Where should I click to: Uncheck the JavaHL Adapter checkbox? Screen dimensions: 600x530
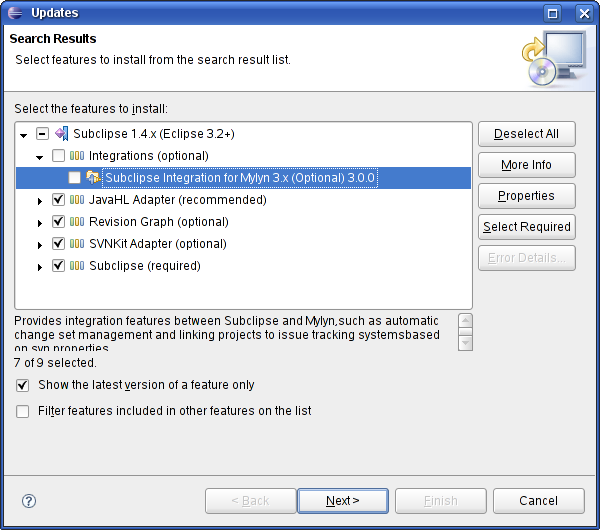58,200
